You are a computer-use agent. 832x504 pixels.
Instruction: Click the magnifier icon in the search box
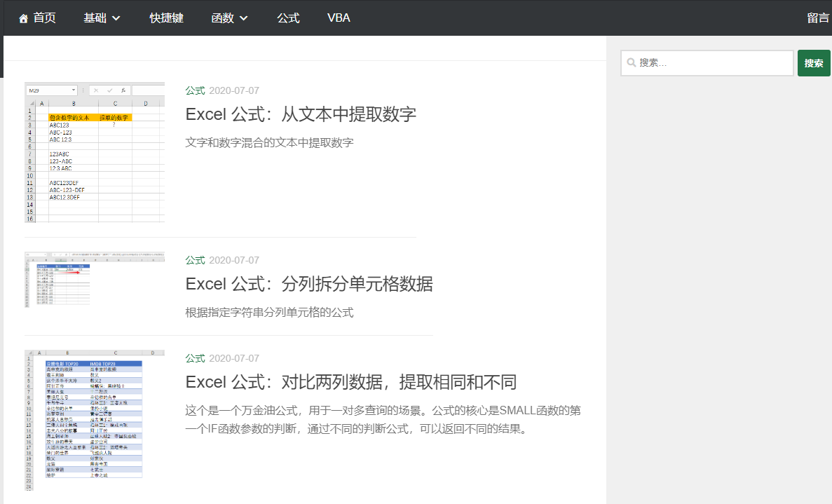(x=633, y=63)
